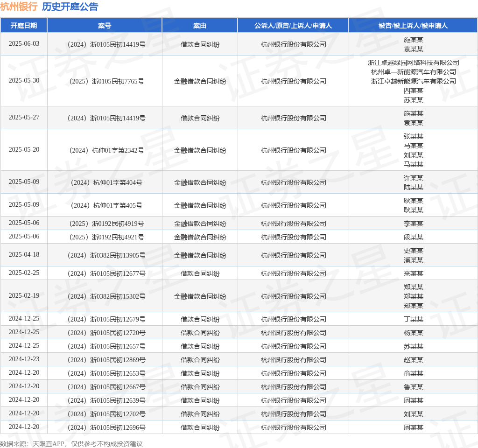The height and width of the screenshot is (448, 478).
Task: Click the 被告/被上诉人/被申请人 column header
Action: (x=413, y=26)
